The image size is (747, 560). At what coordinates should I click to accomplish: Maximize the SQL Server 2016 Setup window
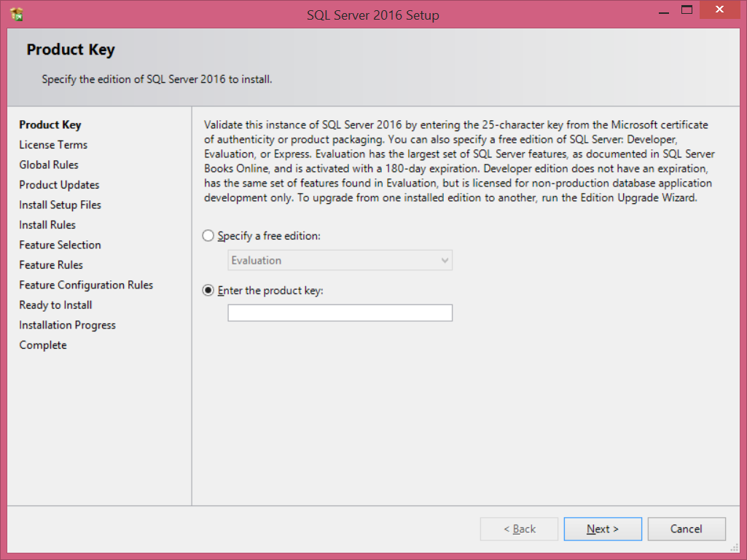(687, 10)
